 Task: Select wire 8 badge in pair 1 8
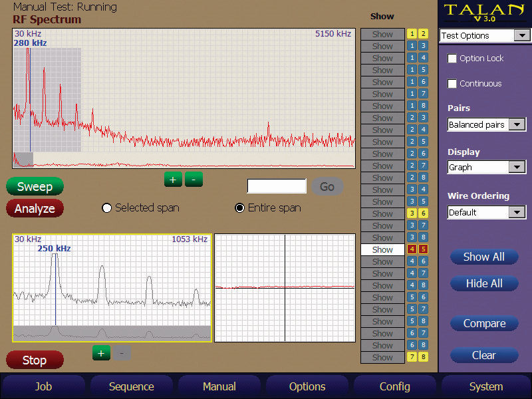coord(424,106)
